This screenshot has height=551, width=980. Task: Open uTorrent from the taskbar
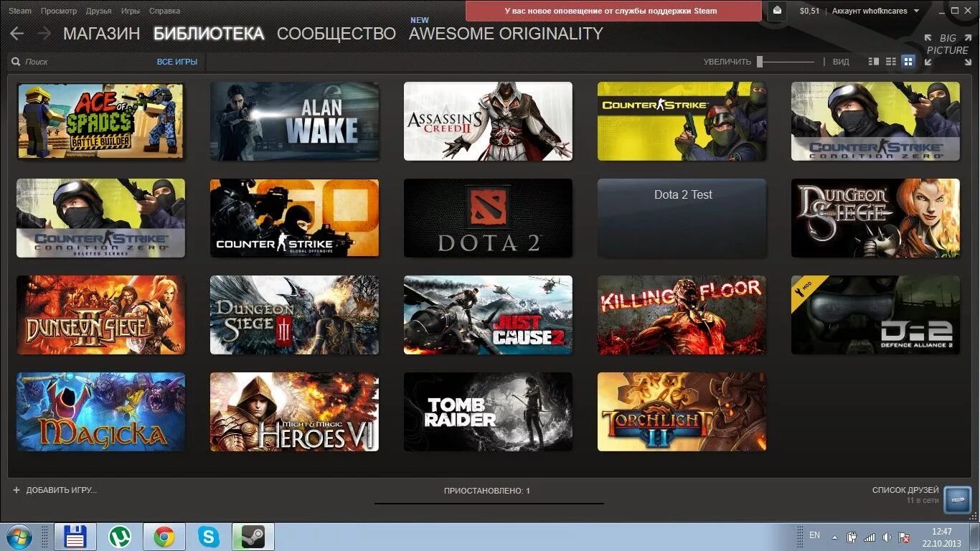(119, 537)
